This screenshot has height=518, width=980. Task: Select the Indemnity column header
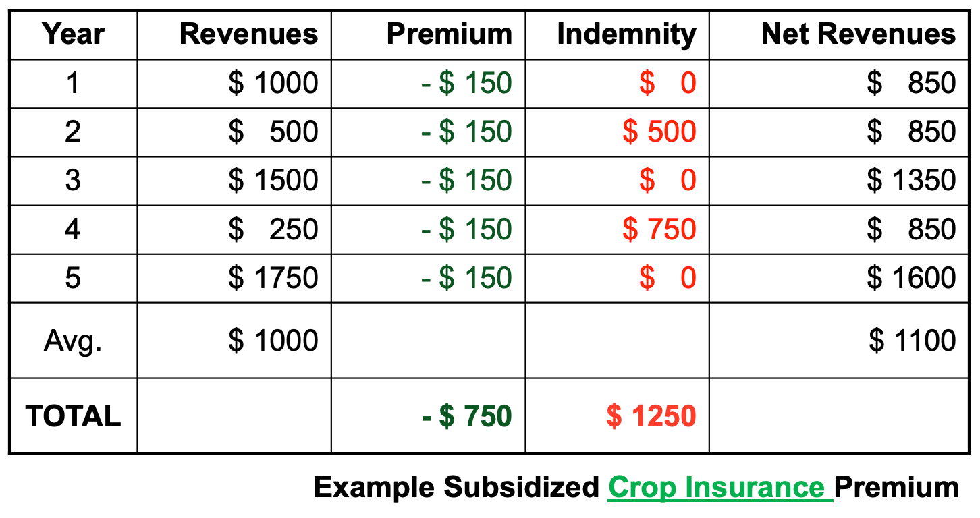pos(626,34)
